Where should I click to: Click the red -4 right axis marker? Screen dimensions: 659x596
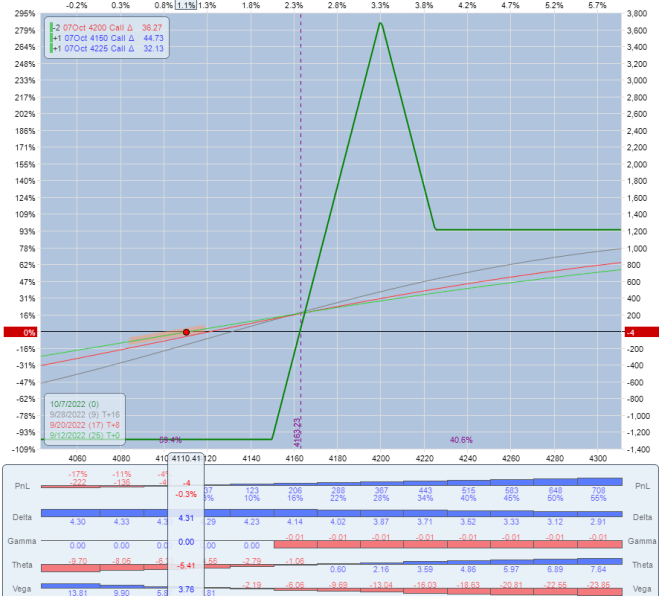[x=636, y=332]
